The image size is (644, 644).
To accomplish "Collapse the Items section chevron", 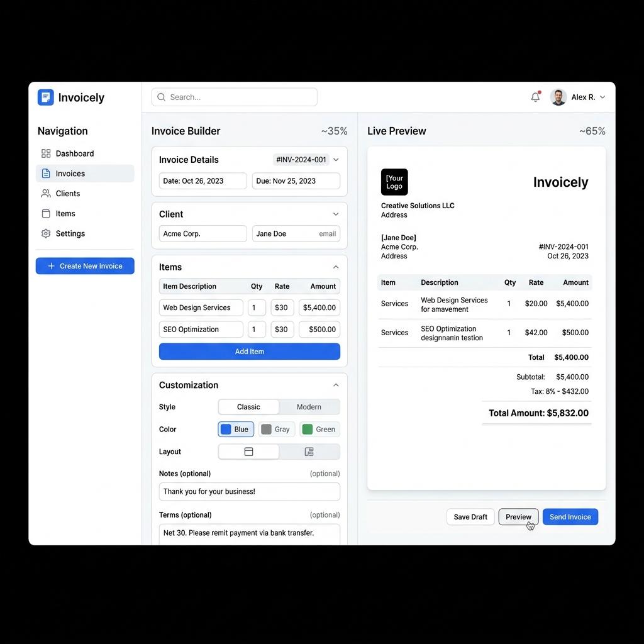I will (x=336, y=267).
